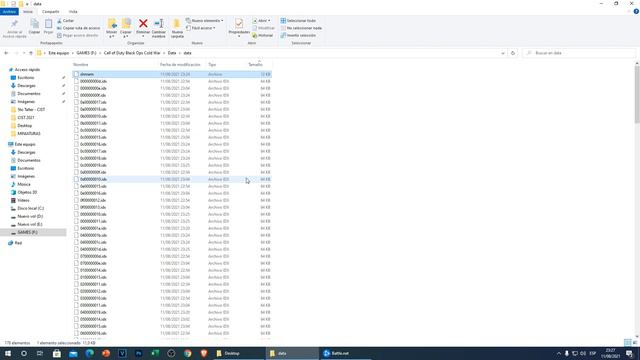Screen dimensions: 640x360
Task: Click the back navigation arrow
Action: 6,53
